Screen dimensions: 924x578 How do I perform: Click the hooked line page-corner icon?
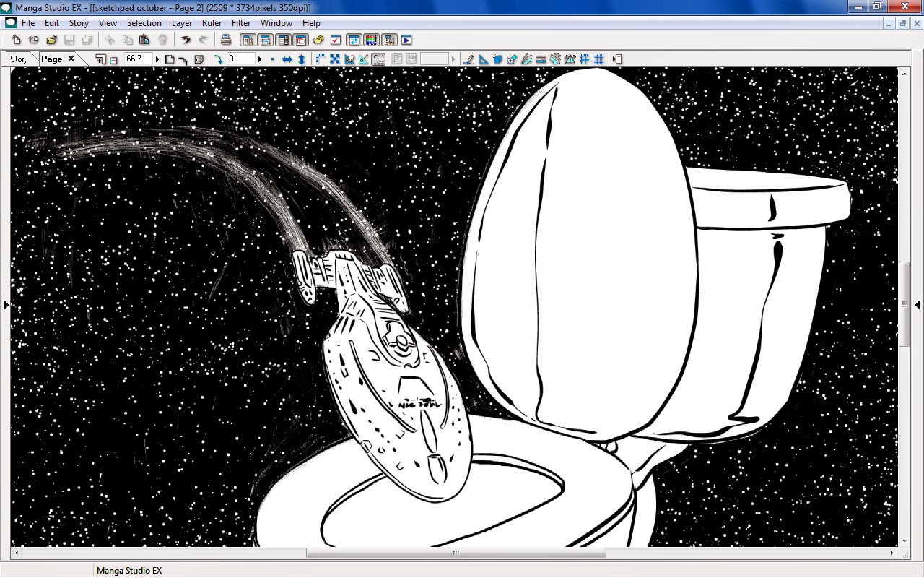(x=183, y=59)
